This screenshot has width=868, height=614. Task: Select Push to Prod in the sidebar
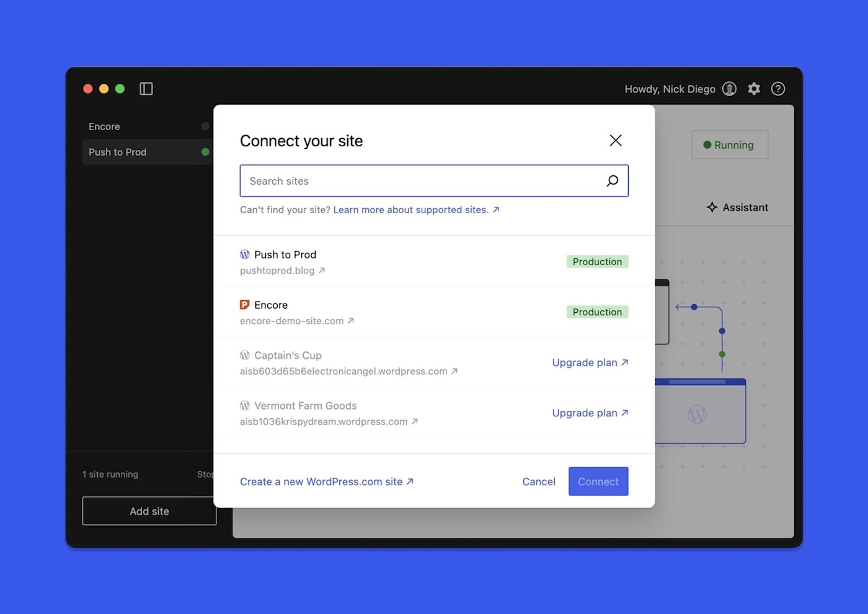(146, 152)
